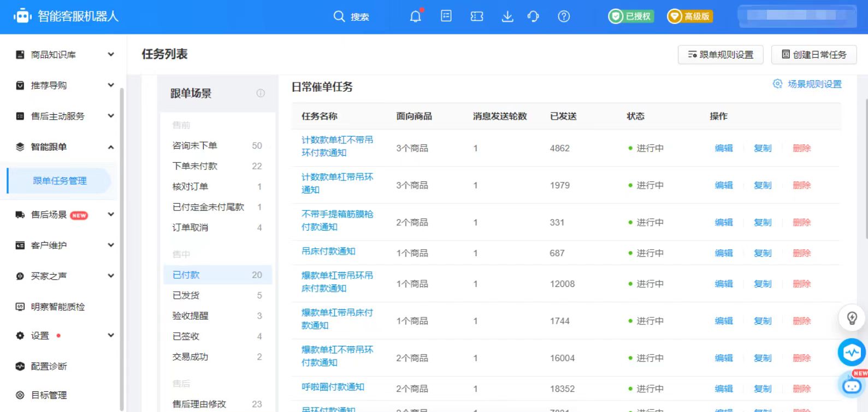Click the 高级版 premium badge
The height and width of the screenshot is (412, 868).
pyautogui.click(x=690, y=16)
